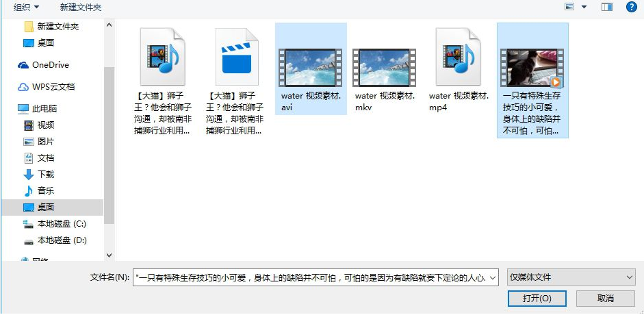
Task: Select the water 视频素材.avi thumbnail
Action: [311, 68]
